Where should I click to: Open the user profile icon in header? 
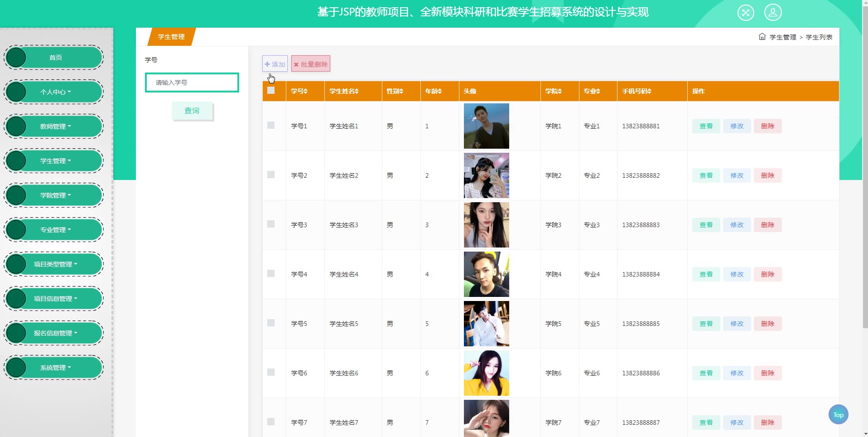773,12
